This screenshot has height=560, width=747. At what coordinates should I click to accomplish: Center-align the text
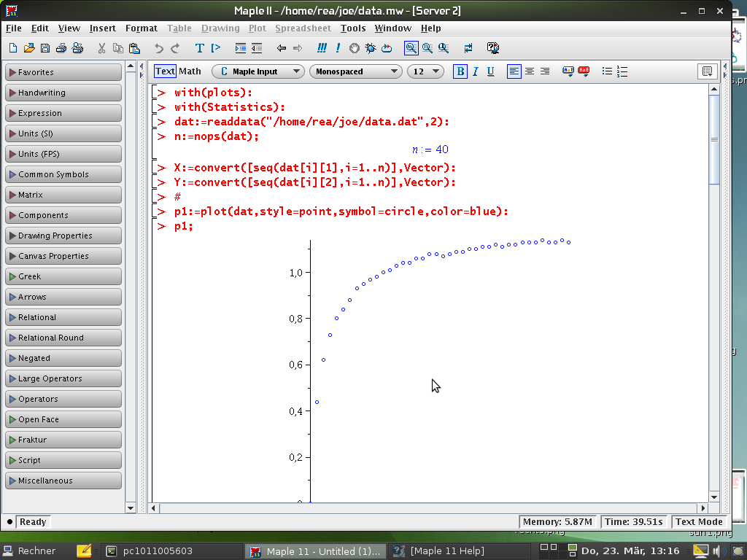(530, 71)
